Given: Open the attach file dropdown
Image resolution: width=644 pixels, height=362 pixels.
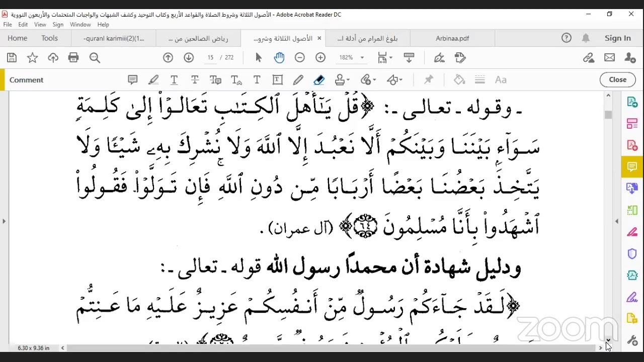Looking at the screenshot, I should tap(368, 79).
